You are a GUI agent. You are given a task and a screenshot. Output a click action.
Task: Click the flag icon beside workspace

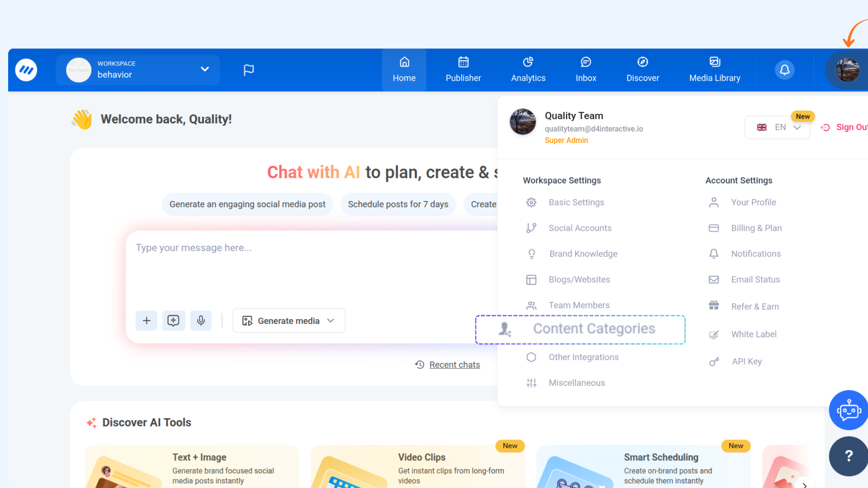[x=249, y=70]
